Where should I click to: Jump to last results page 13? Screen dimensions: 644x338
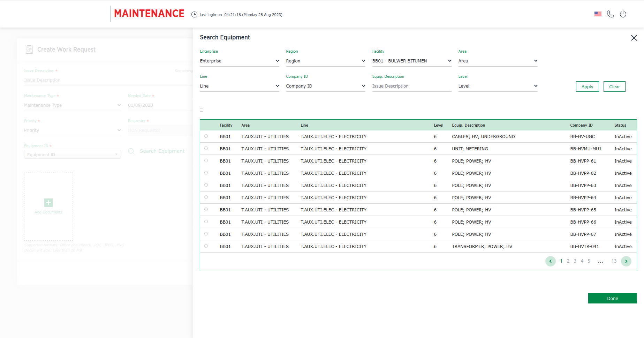pyautogui.click(x=614, y=261)
